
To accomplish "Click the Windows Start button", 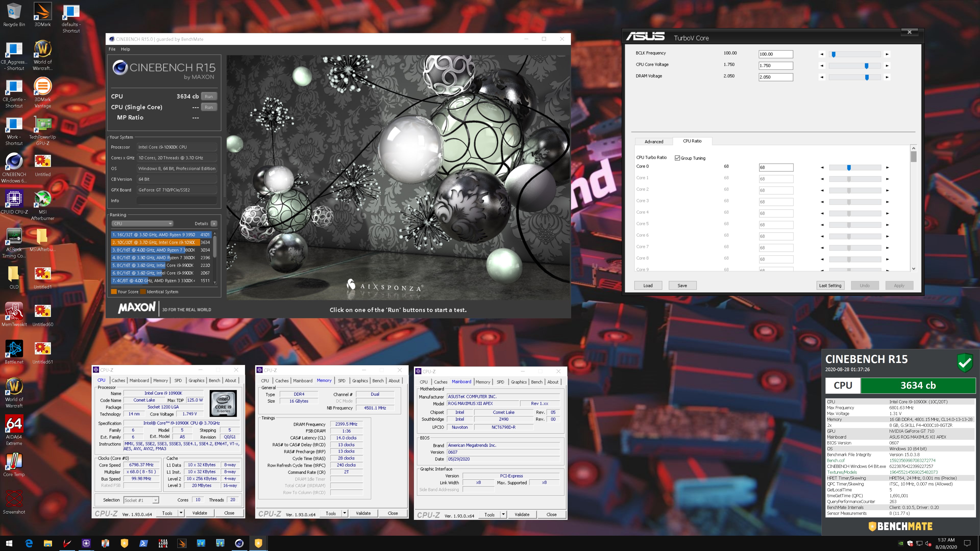I will (x=9, y=543).
